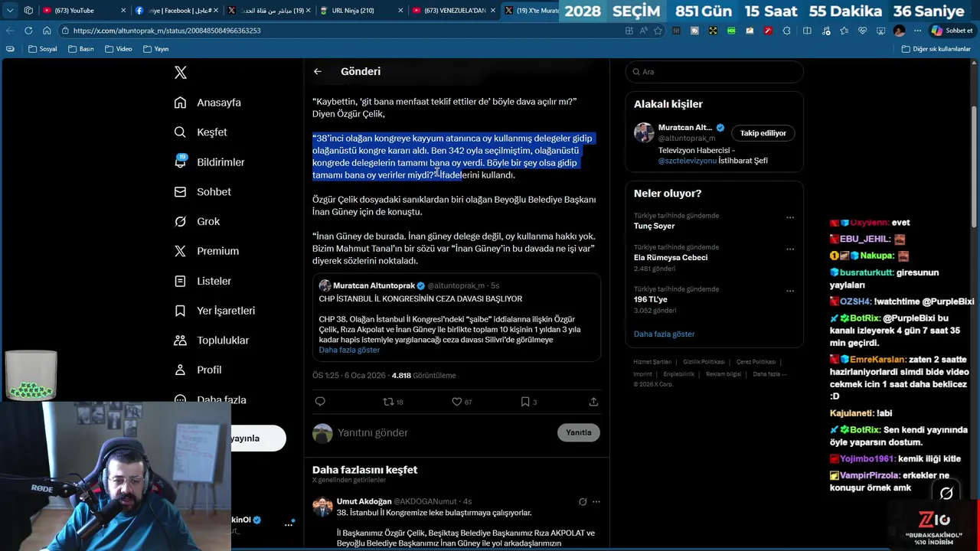Open options for Ela Rümeysa Cebeci trend
980x551 pixels.
pyautogui.click(x=790, y=249)
